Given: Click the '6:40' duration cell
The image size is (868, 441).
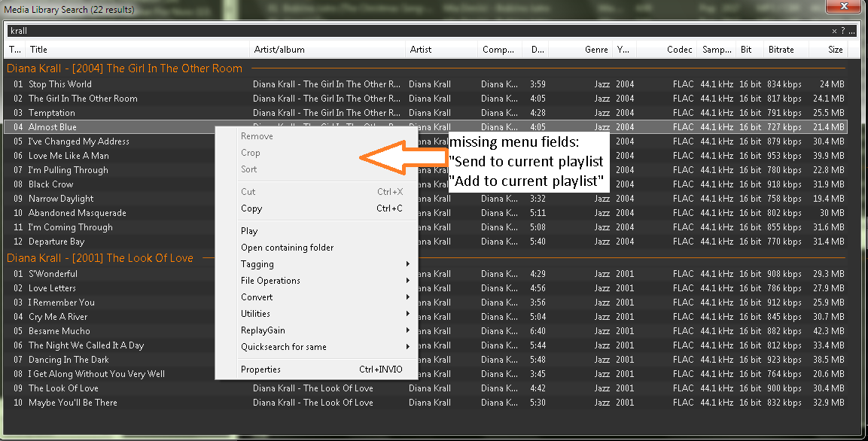Looking at the screenshot, I should click(x=538, y=331).
